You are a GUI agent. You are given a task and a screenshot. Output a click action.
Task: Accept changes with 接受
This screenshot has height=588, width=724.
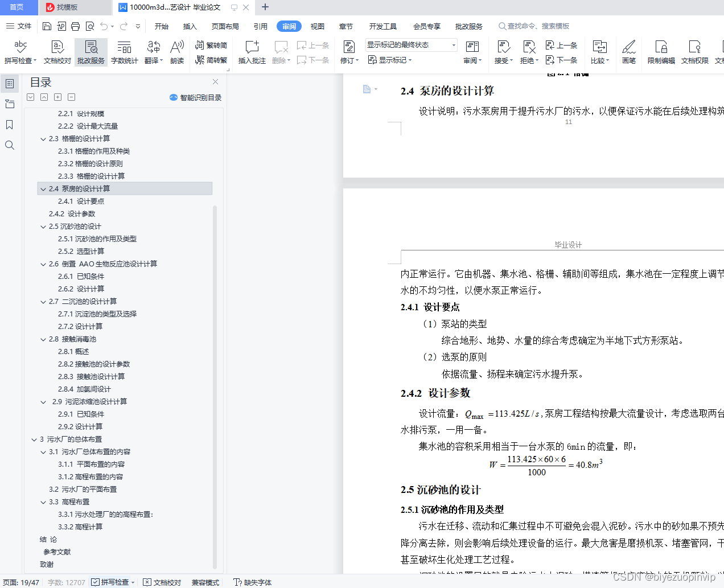(x=503, y=52)
